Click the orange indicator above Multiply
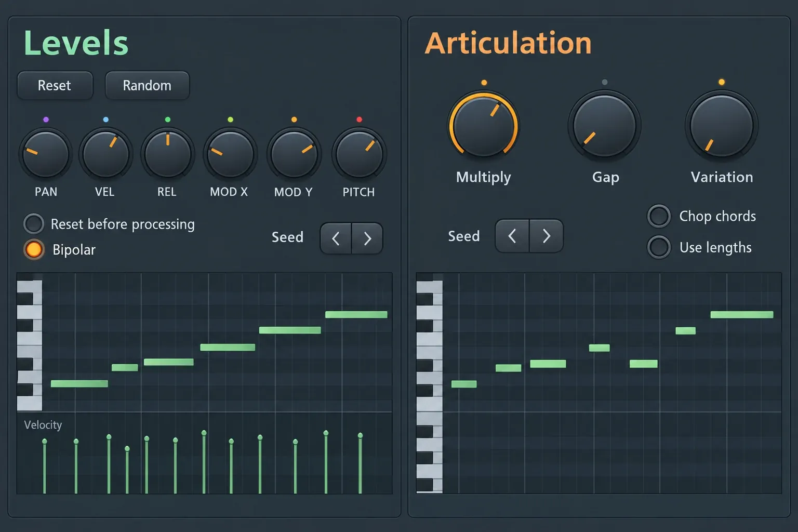The height and width of the screenshot is (532, 798). coord(484,83)
